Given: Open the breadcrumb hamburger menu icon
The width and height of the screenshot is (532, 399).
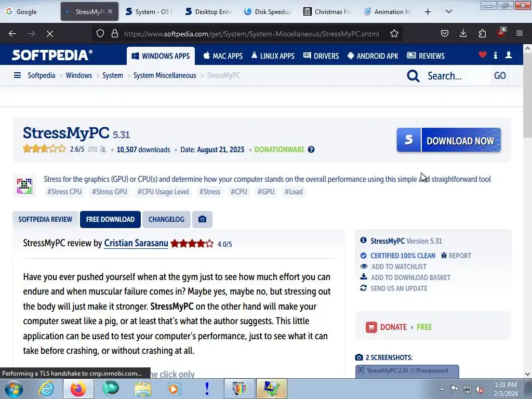Looking at the screenshot, I should pyautogui.click(x=17, y=75).
